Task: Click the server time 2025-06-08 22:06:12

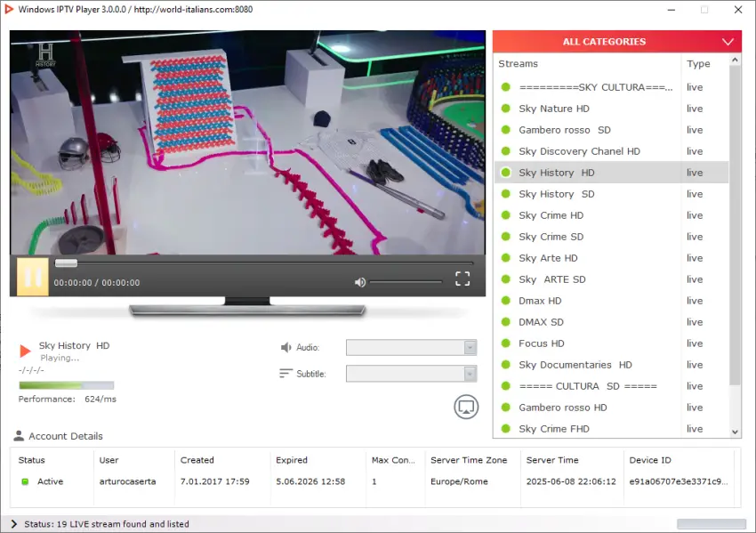Action: click(571, 481)
